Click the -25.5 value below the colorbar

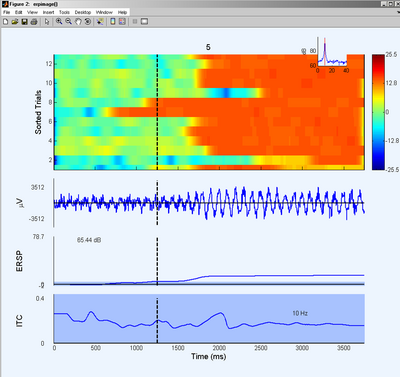coord(392,170)
